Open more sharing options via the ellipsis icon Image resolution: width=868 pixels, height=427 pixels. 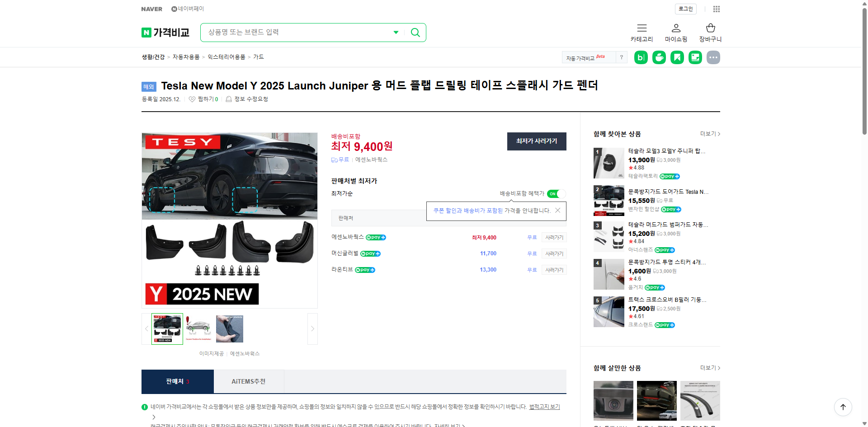coord(713,57)
